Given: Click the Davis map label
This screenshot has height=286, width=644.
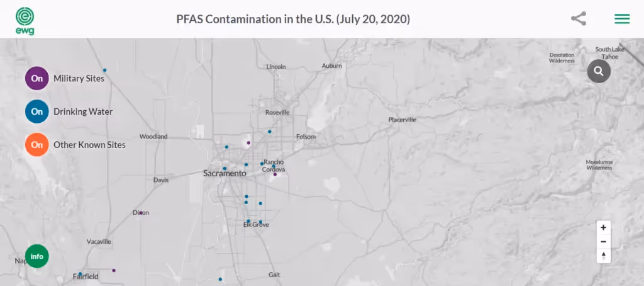Looking at the screenshot, I should (x=161, y=180).
